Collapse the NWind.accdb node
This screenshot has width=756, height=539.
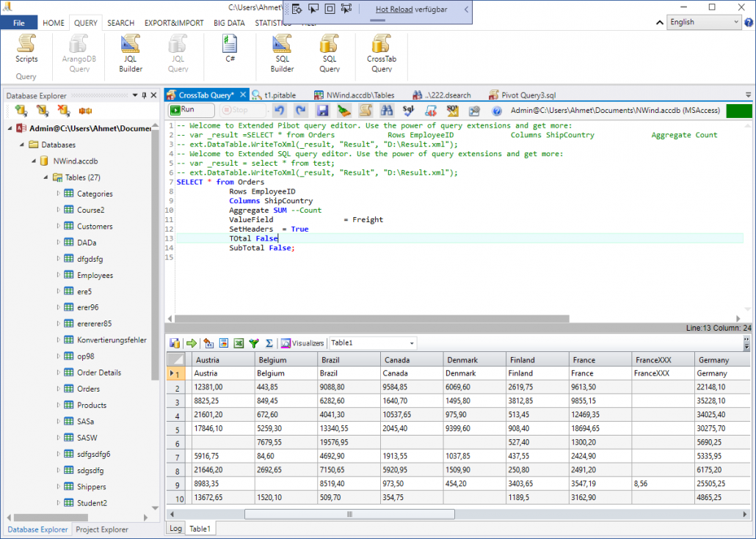(34, 161)
